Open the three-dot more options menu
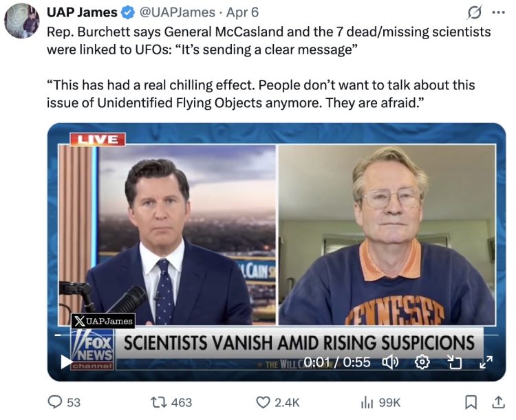 tap(498, 12)
